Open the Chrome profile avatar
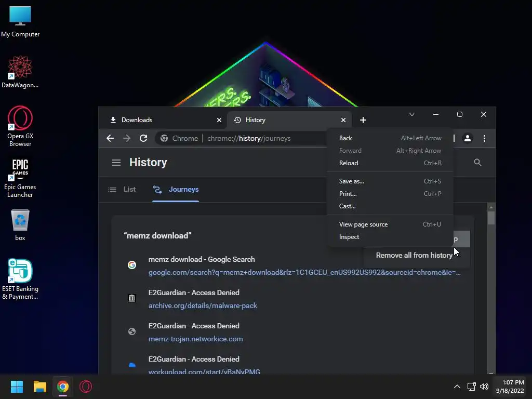This screenshot has height=399, width=532. (468, 138)
